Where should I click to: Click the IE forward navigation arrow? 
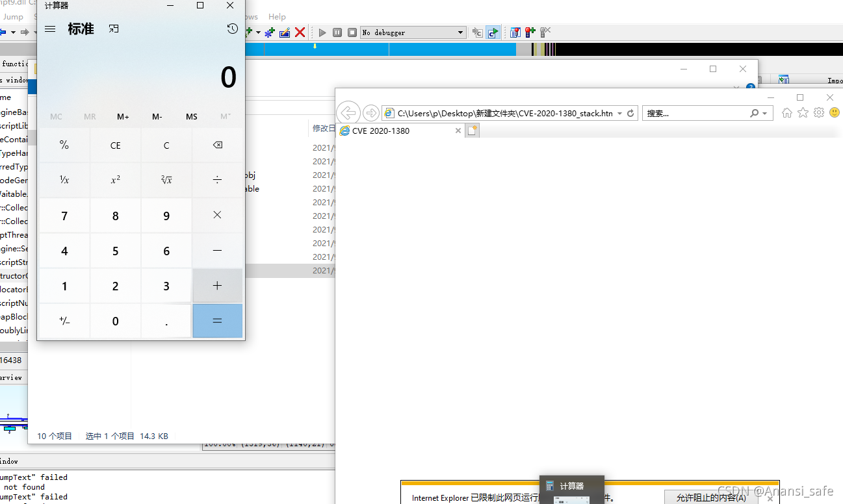[x=370, y=113]
